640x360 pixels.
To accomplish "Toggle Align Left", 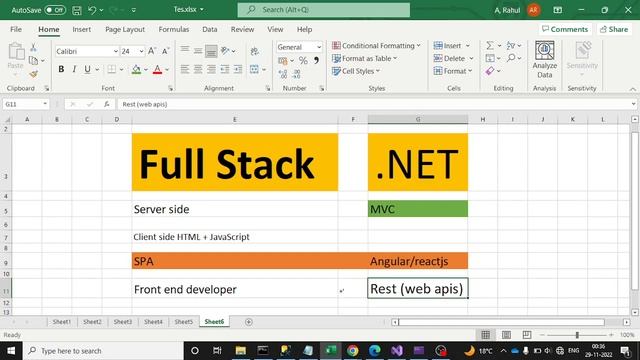I will (185, 69).
